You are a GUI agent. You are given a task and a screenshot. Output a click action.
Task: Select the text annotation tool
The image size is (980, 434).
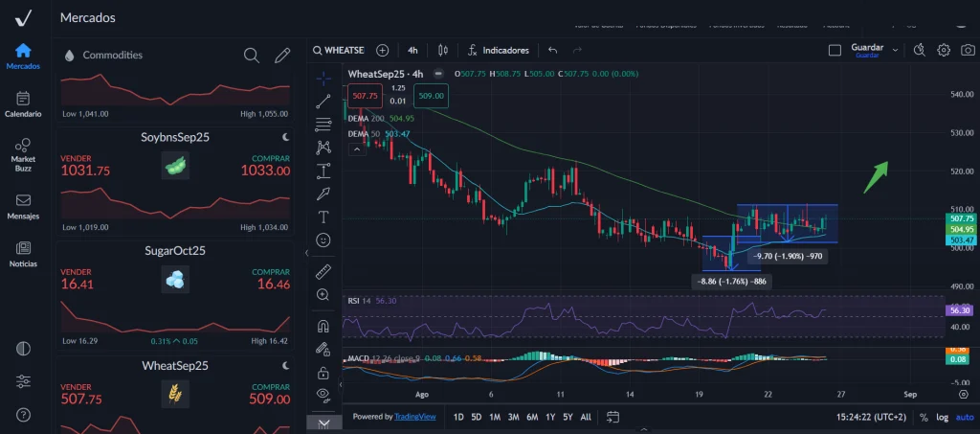(x=323, y=217)
